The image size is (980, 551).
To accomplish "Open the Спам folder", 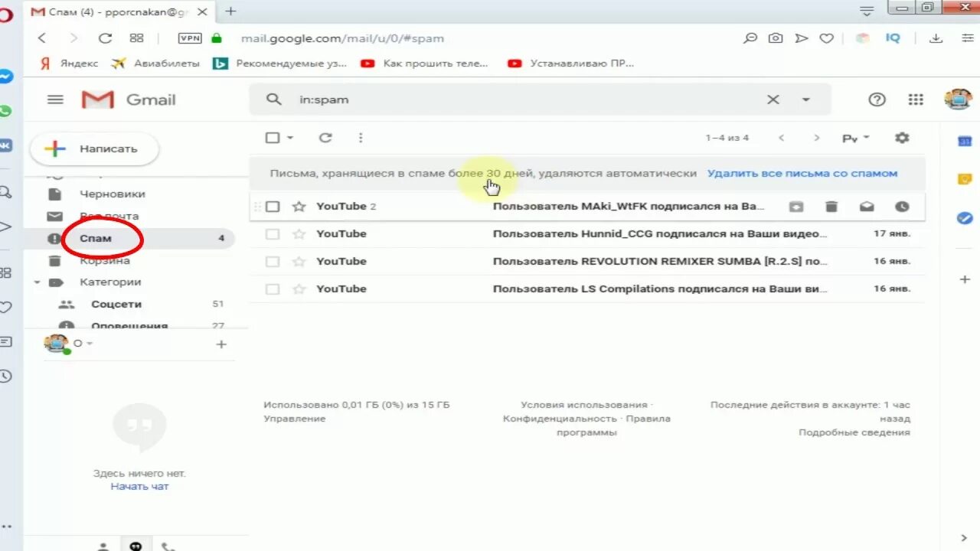I will [x=96, y=238].
